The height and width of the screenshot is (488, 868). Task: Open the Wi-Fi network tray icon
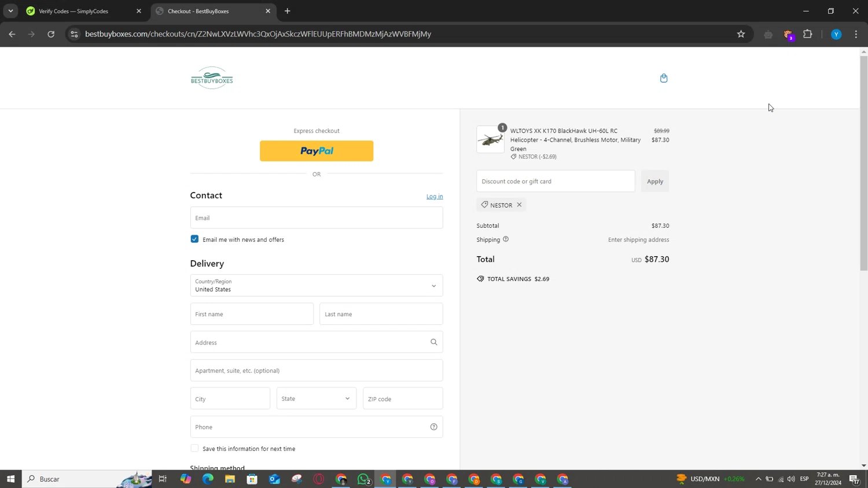coord(781,479)
